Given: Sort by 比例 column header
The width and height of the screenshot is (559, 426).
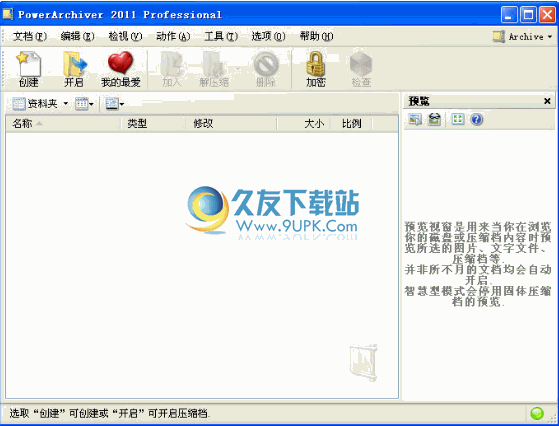Looking at the screenshot, I should pos(352,124).
